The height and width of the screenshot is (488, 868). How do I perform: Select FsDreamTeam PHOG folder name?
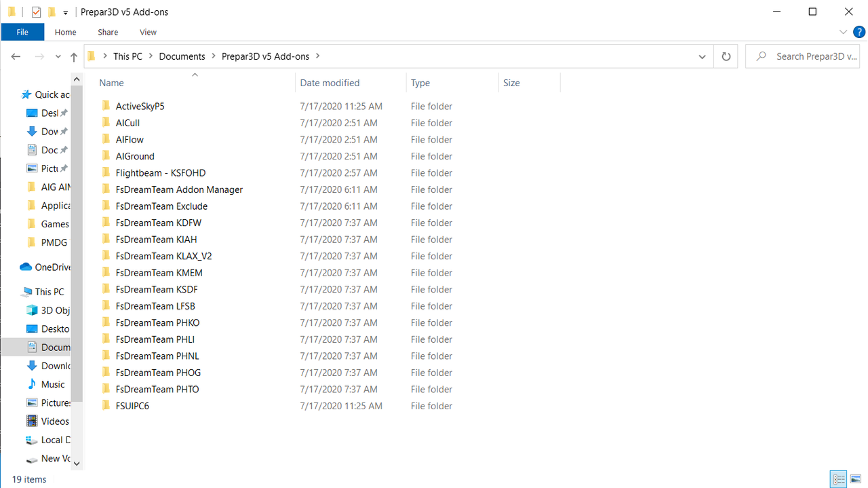[159, 373]
